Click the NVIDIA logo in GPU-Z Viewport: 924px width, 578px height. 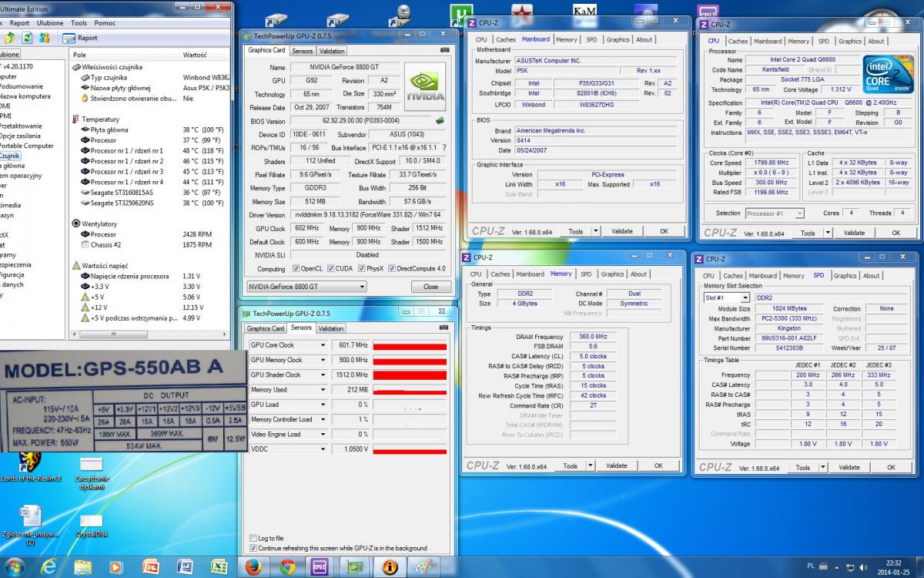pos(425,86)
